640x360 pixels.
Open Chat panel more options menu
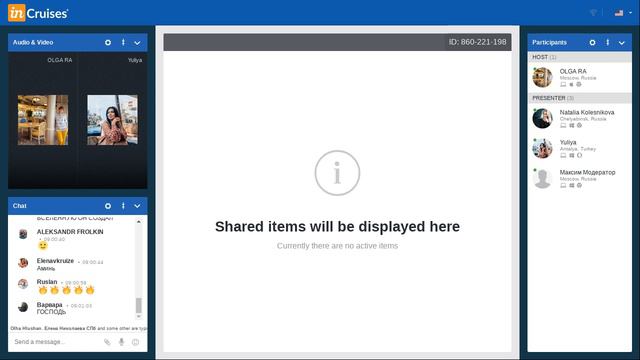pyautogui.click(x=123, y=206)
